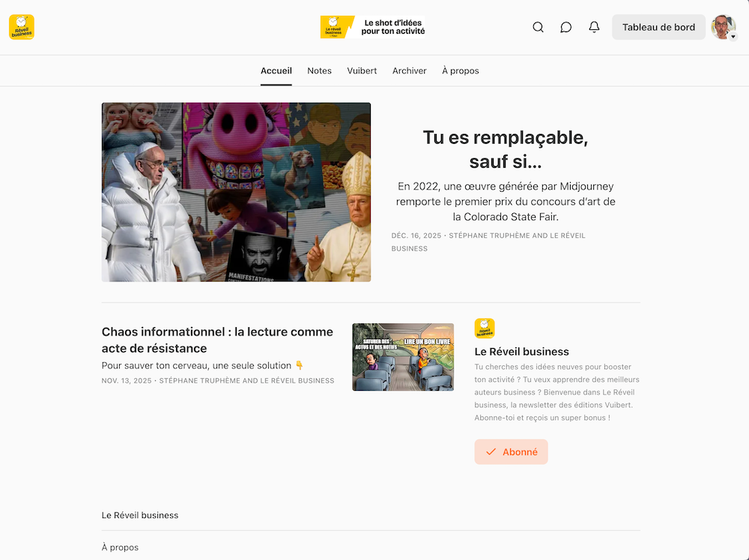Open the Chaos informationnel article title
Screen dimensions: 749x560
pyautogui.click(x=217, y=340)
